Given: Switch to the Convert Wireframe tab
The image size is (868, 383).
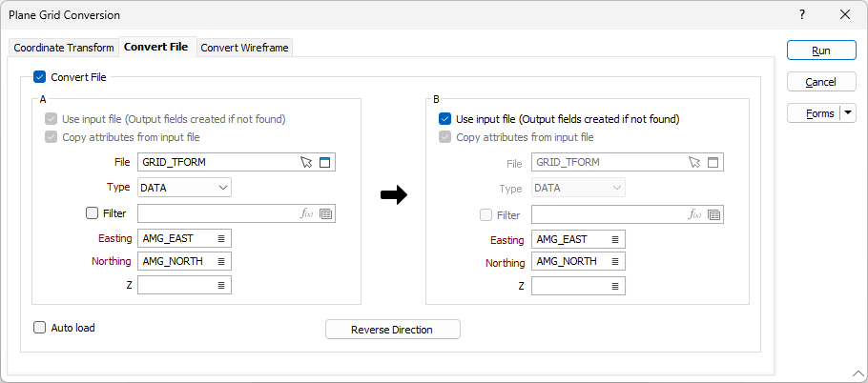Looking at the screenshot, I should (244, 48).
